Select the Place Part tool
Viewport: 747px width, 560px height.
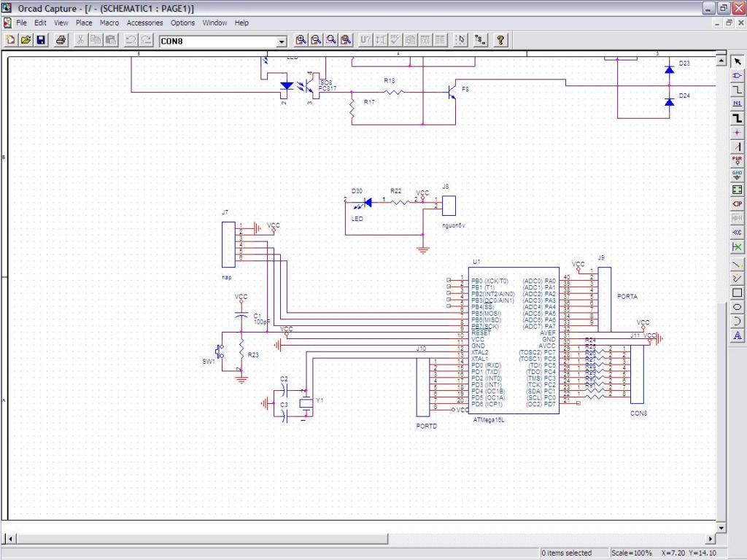(x=737, y=75)
